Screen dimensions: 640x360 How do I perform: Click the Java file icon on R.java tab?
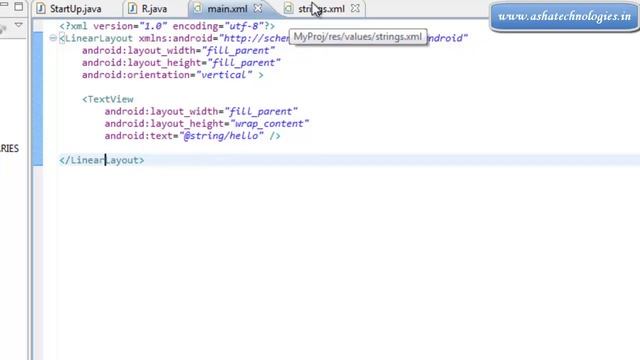pyautogui.click(x=132, y=8)
